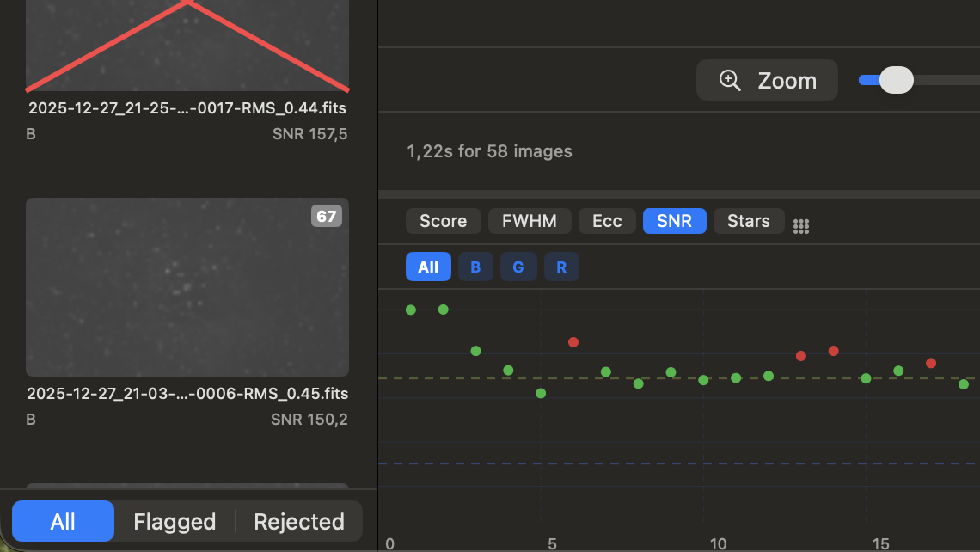Enable the Stars metric
Viewport: 980px width, 552px height.
[748, 221]
